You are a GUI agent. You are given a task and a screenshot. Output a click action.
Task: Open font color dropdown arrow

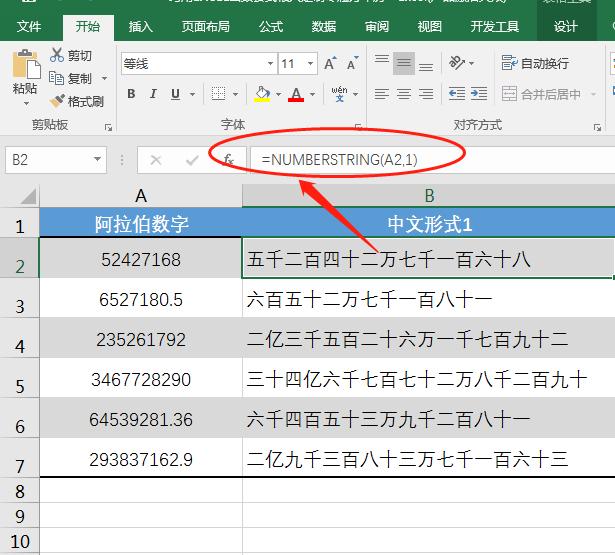click(x=312, y=94)
